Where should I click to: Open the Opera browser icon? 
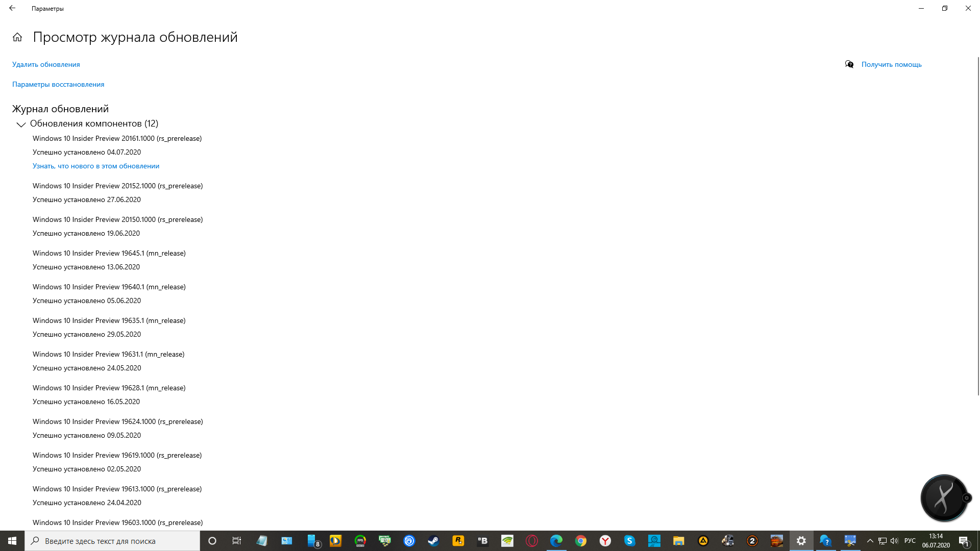pos(532,541)
